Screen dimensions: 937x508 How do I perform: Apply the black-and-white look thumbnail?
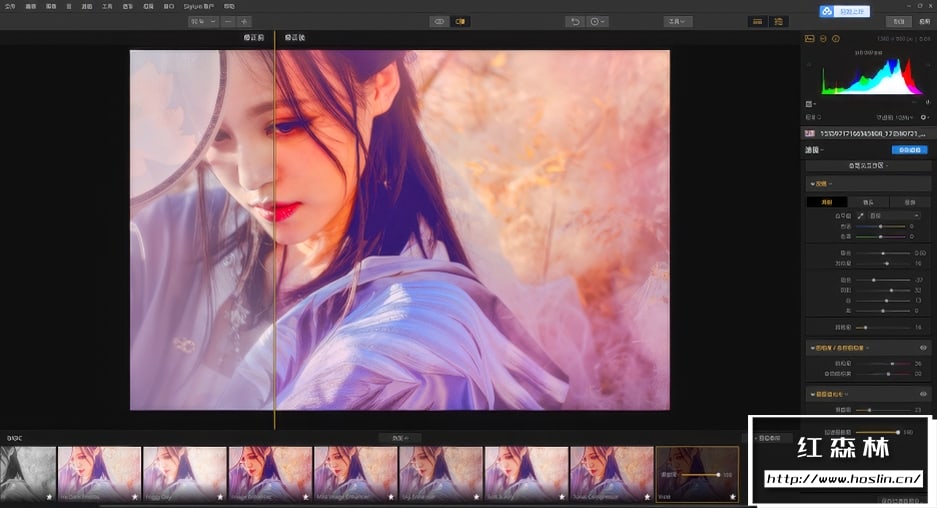28,474
